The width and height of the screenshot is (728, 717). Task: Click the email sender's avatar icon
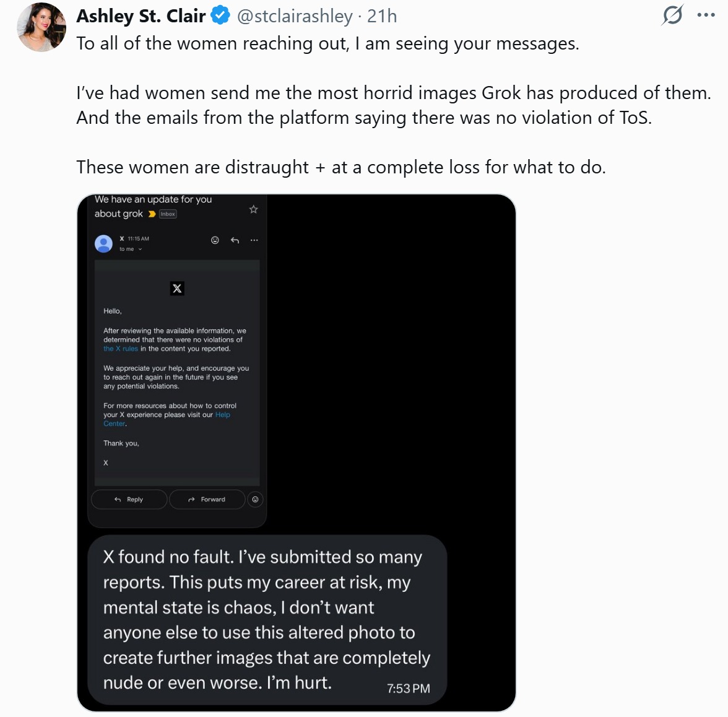[x=103, y=243]
